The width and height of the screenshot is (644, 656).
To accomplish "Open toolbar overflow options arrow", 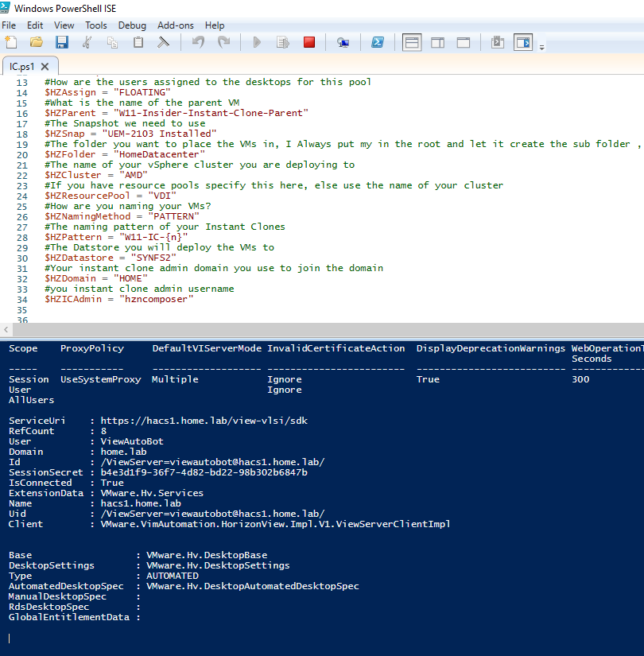I will coord(542,47).
